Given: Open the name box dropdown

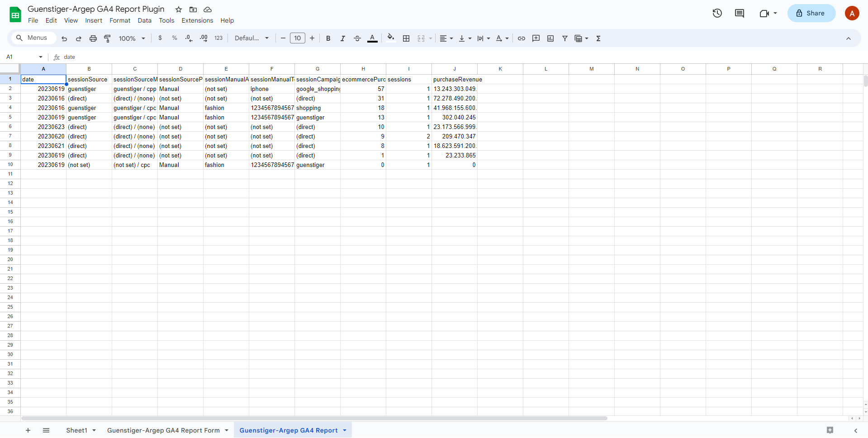Looking at the screenshot, I should point(41,57).
